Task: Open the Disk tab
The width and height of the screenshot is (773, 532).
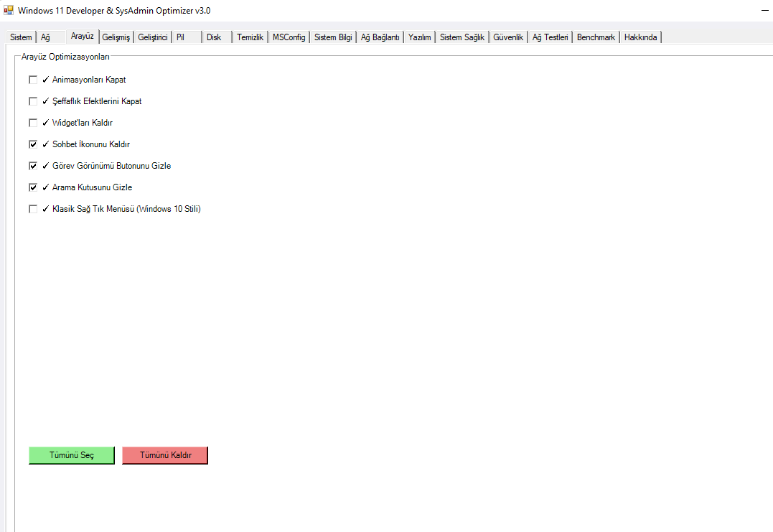Action: coord(214,37)
